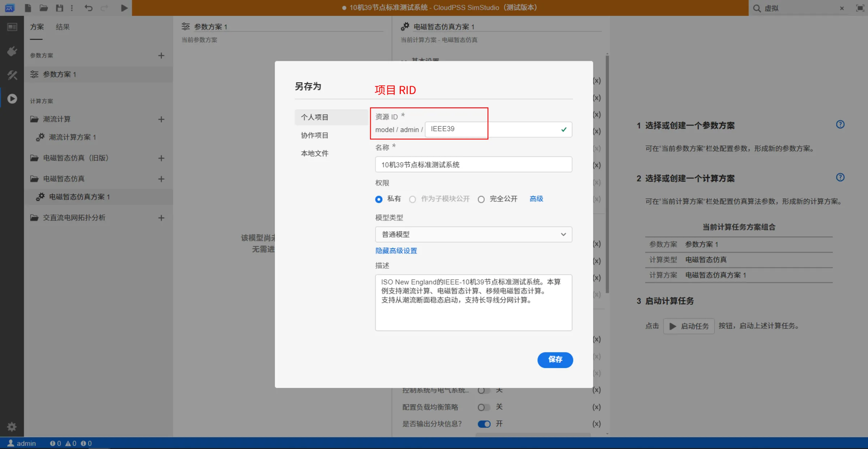
Task: Collapse the 电磁暂态仿真 folder
Action: (34, 179)
